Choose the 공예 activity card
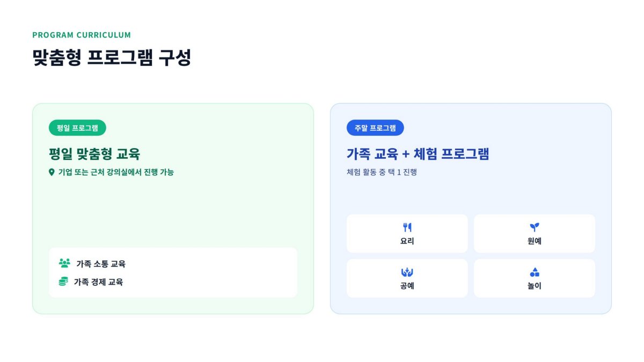Image resolution: width=644 pixels, height=362 pixels. point(407,278)
